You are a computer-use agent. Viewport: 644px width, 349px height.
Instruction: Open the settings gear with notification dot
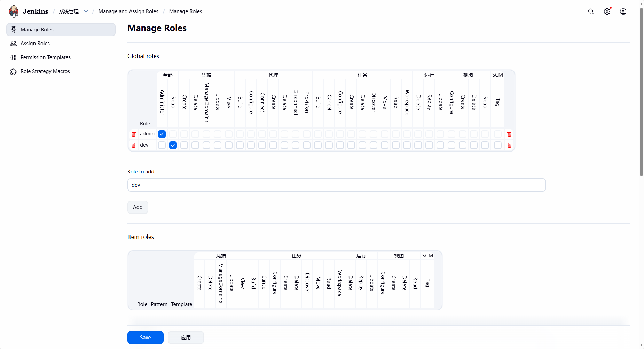click(x=607, y=11)
